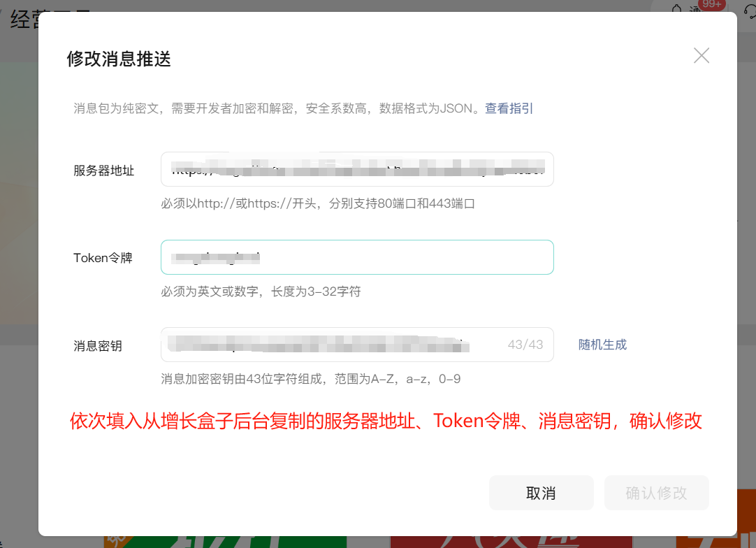
Task: Click the red banner thumbnail at bottom
Action: click(x=510, y=541)
